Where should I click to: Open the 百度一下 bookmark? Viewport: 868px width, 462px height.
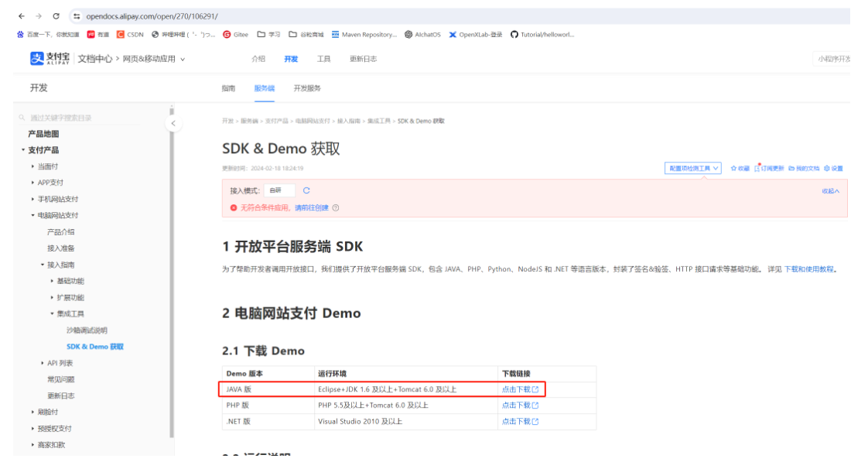tap(48, 34)
